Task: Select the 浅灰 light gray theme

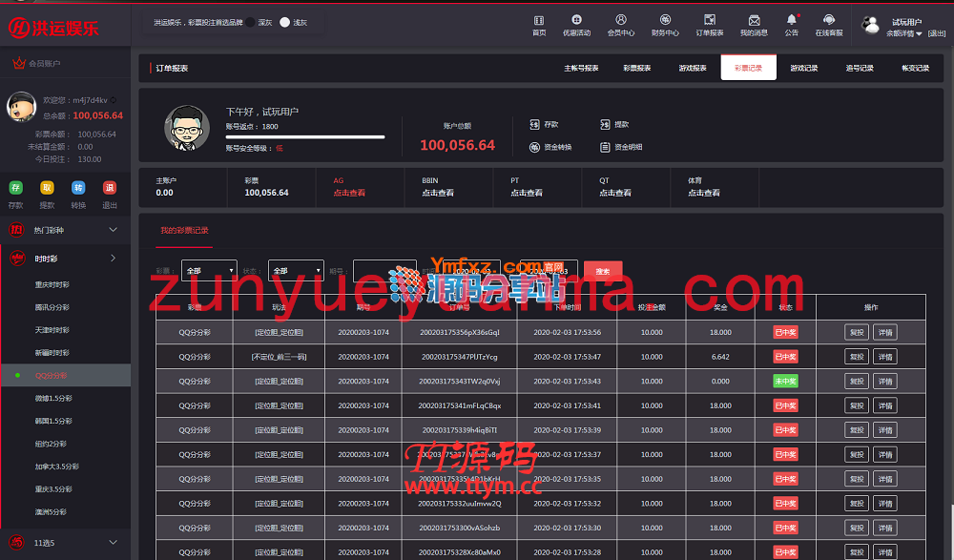Action: (284, 22)
